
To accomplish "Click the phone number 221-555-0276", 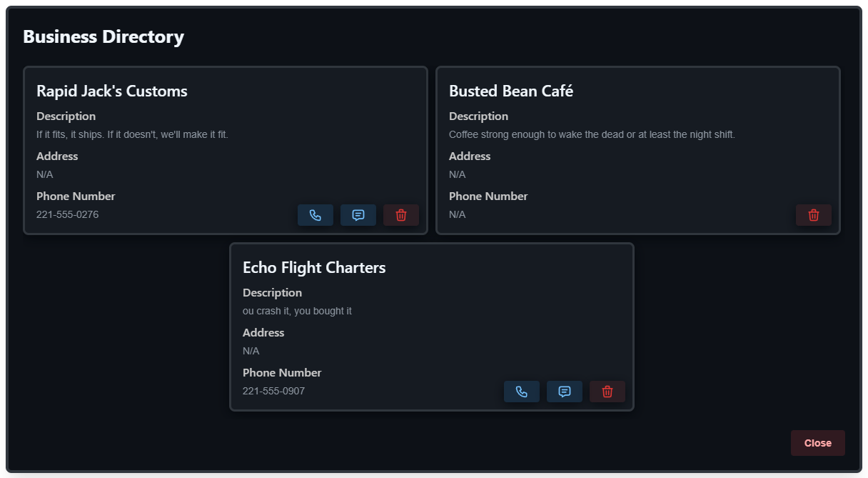I will click(x=67, y=214).
